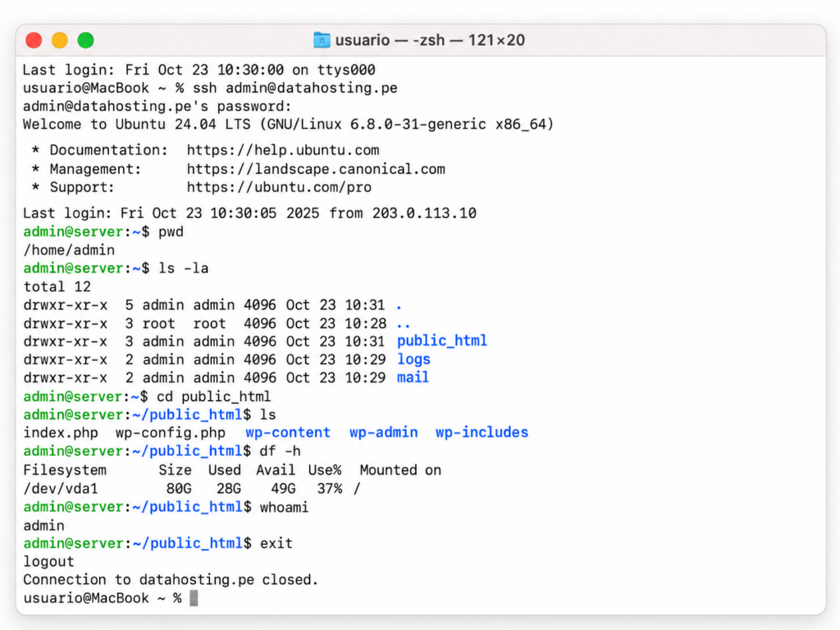Click the "pwd" command text
The height and width of the screenshot is (630, 840).
tap(171, 232)
